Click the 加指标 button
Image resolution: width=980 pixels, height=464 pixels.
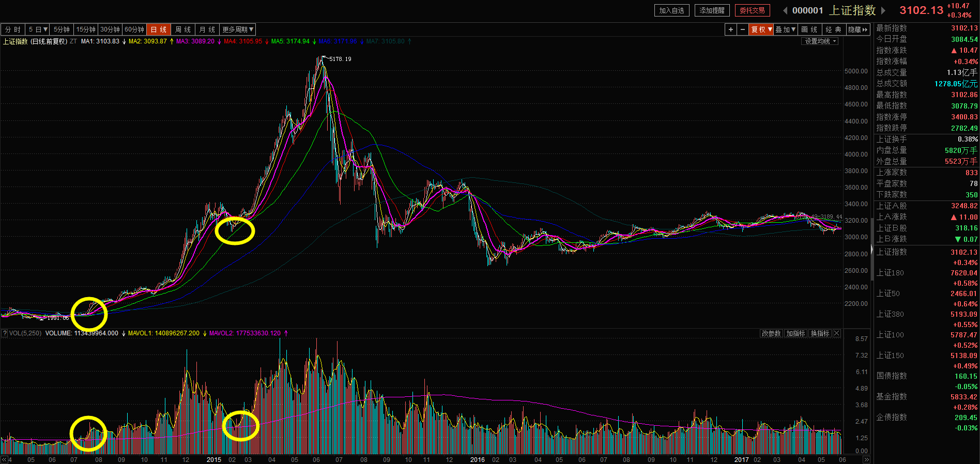(x=795, y=333)
